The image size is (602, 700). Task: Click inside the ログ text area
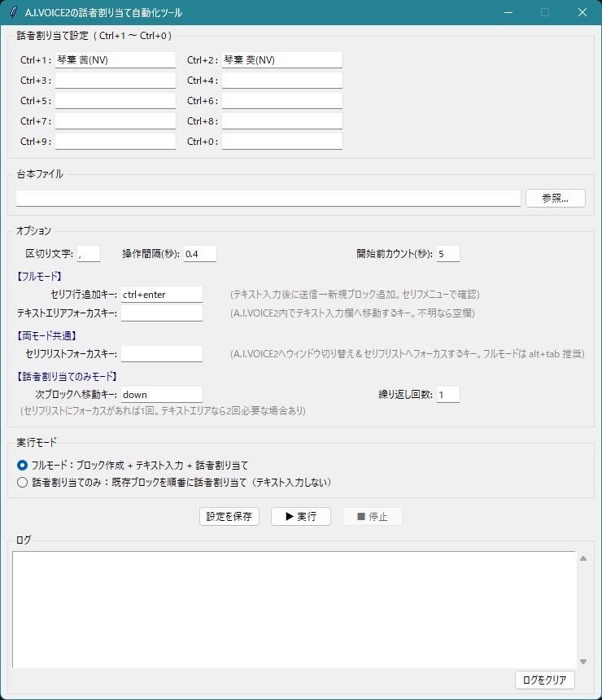pyautogui.click(x=294, y=610)
